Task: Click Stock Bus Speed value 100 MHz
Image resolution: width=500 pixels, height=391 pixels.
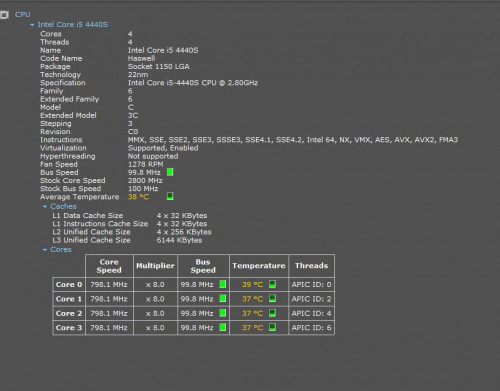Action: (x=143, y=188)
